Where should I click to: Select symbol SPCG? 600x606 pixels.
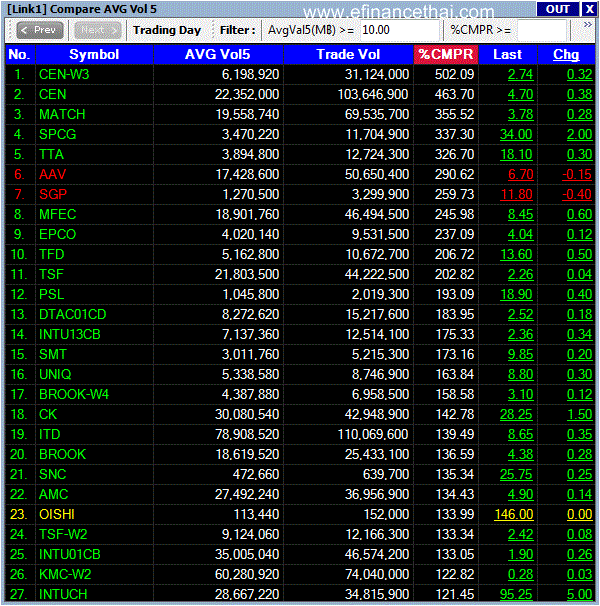click(x=58, y=134)
